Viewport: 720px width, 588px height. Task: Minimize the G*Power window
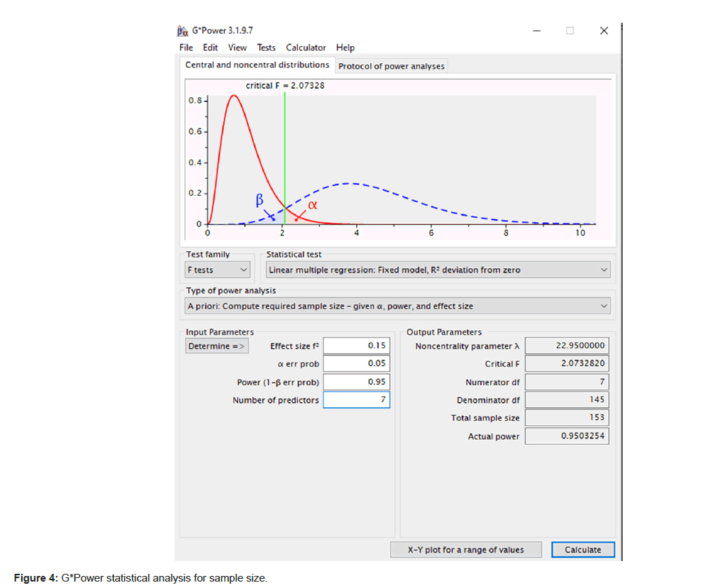point(537,30)
